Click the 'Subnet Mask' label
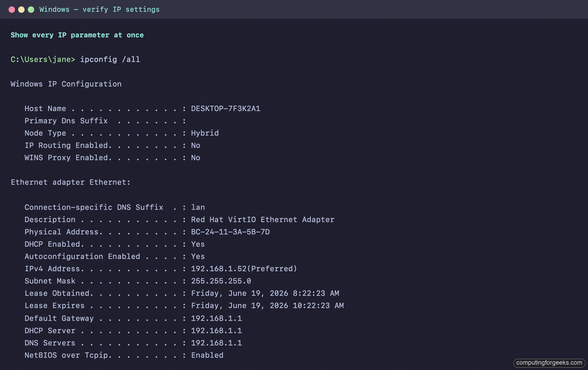Viewport: 588px width, 370px height. click(x=50, y=281)
